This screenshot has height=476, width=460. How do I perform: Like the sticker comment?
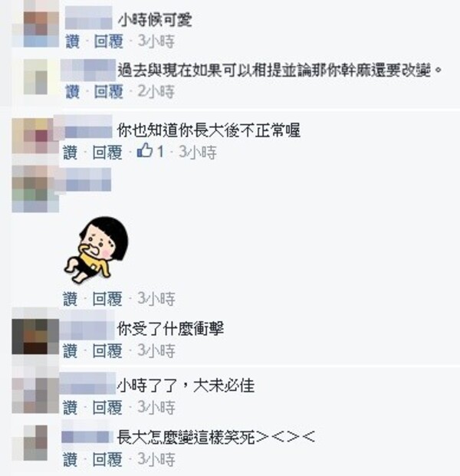coord(70,299)
